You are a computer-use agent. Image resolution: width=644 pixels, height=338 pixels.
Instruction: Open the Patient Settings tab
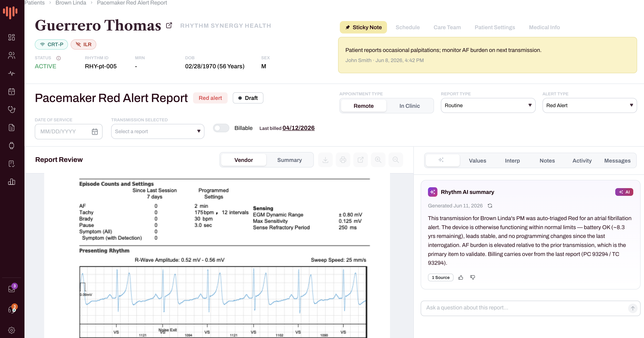(495, 27)
